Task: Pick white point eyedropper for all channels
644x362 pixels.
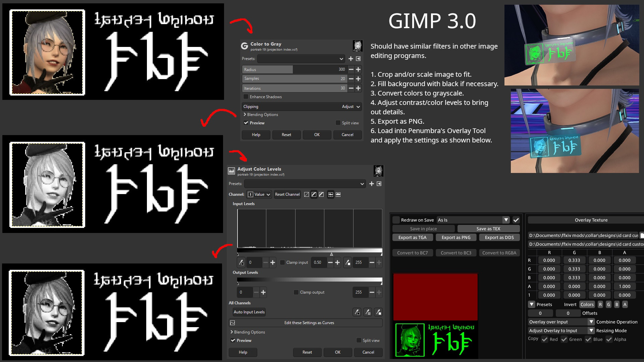Action: pyautogui.click(x=379, y=312)
